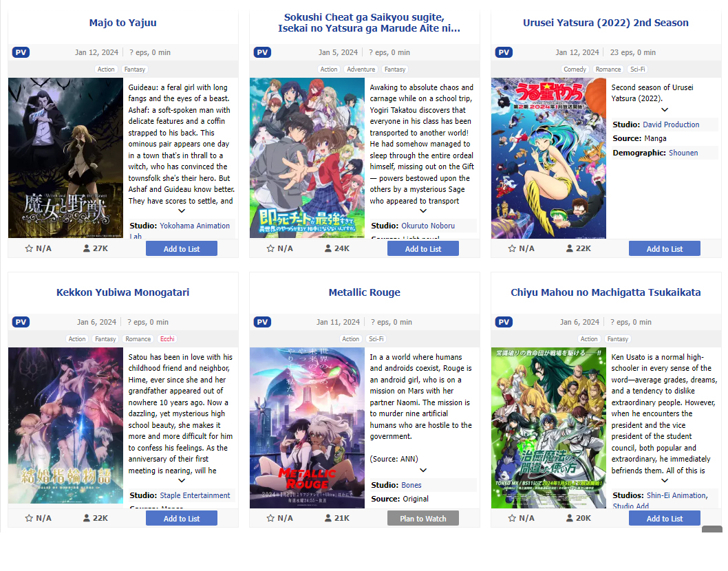Expand the Metallic Rouge synopsis
The width and height of the screenshot is (728, 571).
[423, 471]
